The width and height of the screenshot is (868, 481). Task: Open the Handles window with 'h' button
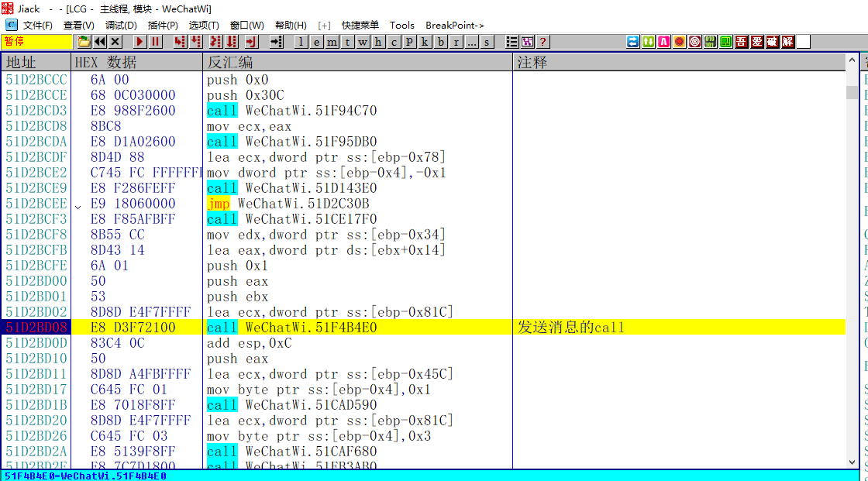pyautogui.click(x=378, y=42)
